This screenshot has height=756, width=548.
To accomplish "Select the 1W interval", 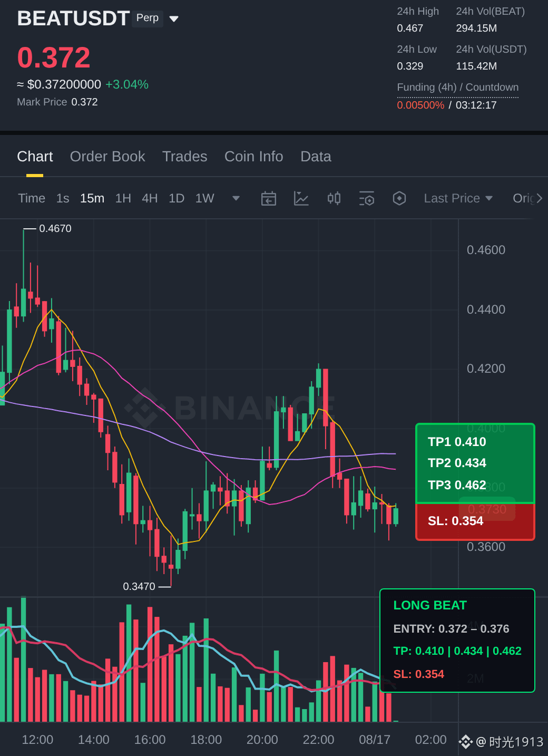I will 205,198.
